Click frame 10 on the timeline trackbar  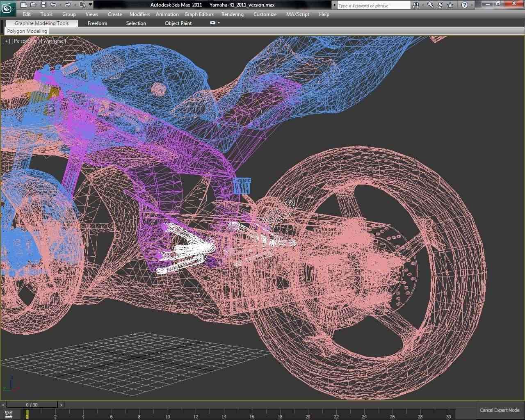tap(167, 416)
